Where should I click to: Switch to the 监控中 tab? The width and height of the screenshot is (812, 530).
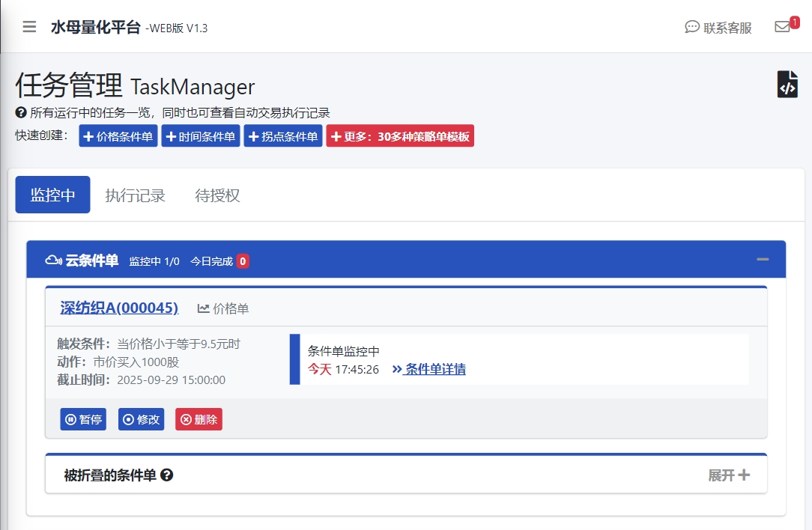[52, 195]
